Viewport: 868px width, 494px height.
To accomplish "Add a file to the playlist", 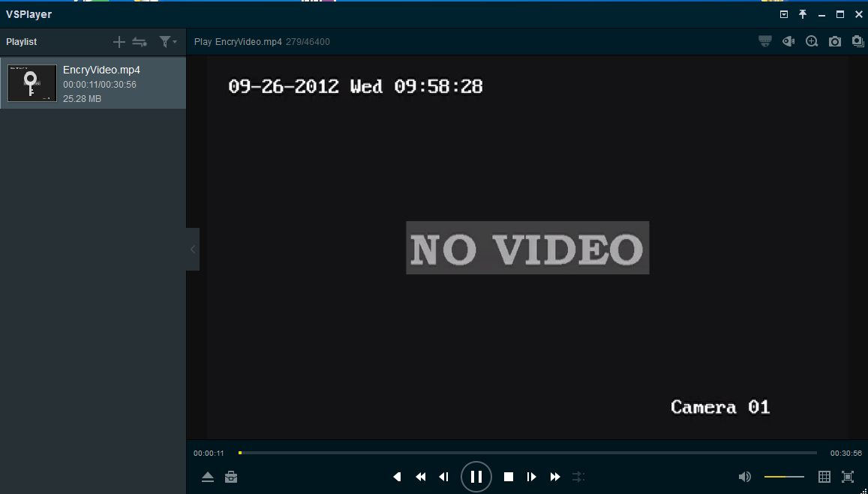I will [119, 41].
